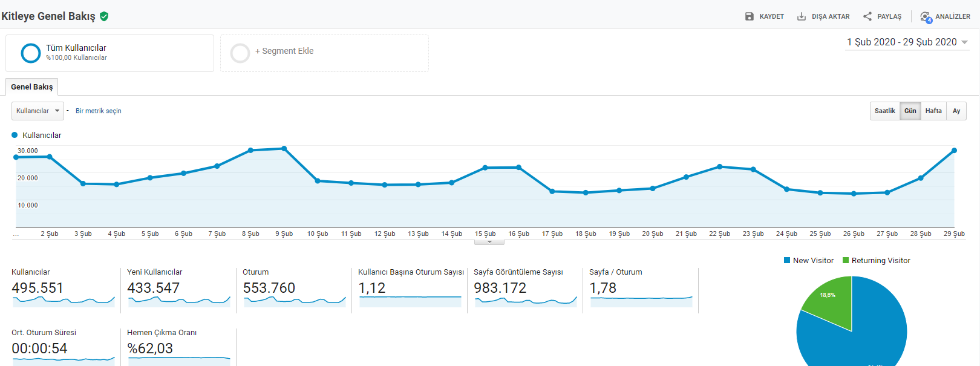Click the Dışa Aktar export download icon
980x366 pixels.
coord(802,16)
